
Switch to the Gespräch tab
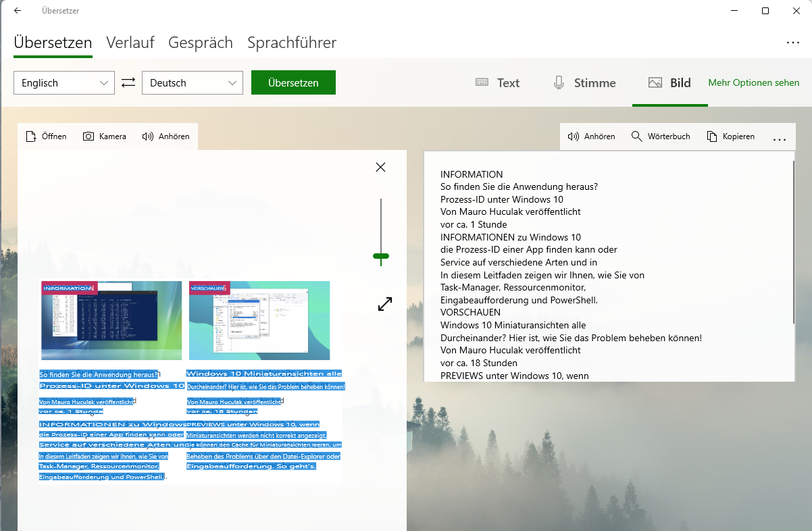click(x=201, y=43)
